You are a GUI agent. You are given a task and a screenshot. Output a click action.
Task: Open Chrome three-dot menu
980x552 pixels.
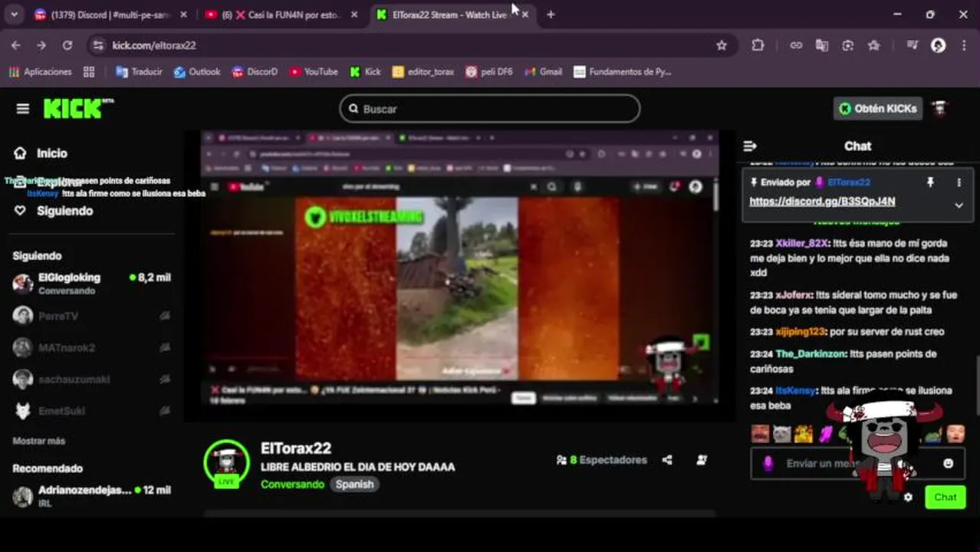[964, 45]
